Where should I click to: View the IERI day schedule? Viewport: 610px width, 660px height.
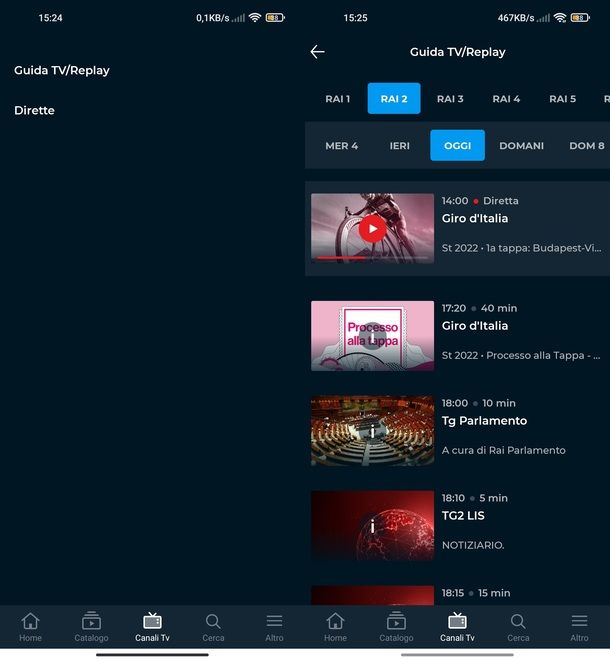click(399, 146)
